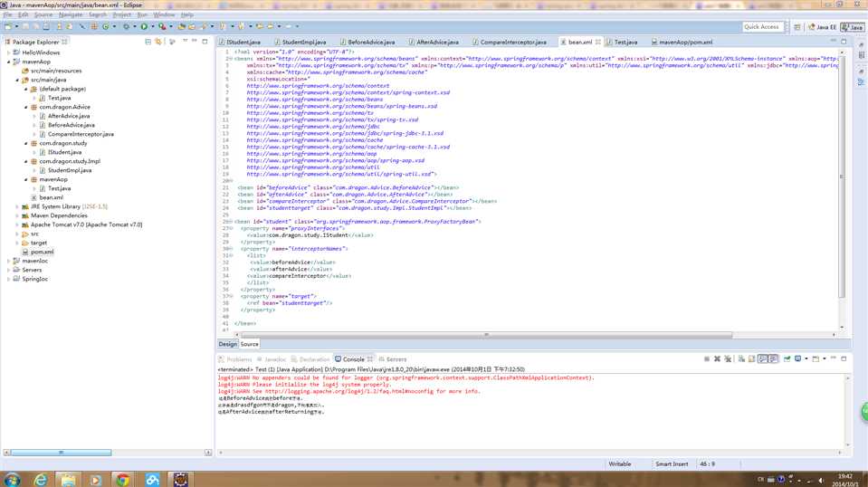Image resolution: width=868 pixels, height=487 pixels.
Task: Open the Debug button dropdown arrow
Action: click(135, 26)
